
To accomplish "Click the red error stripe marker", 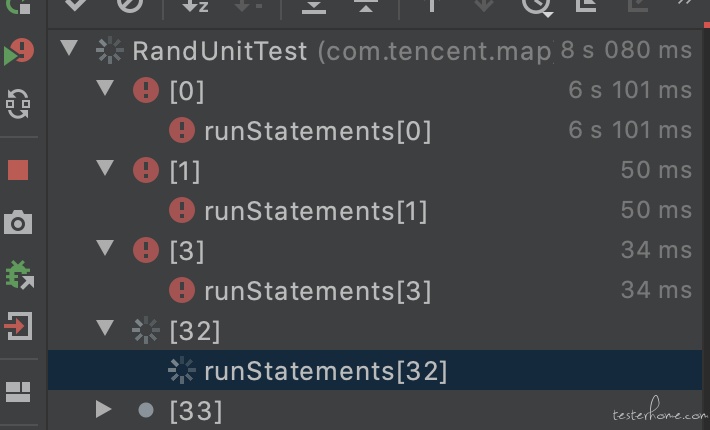I will coord(707,25).
